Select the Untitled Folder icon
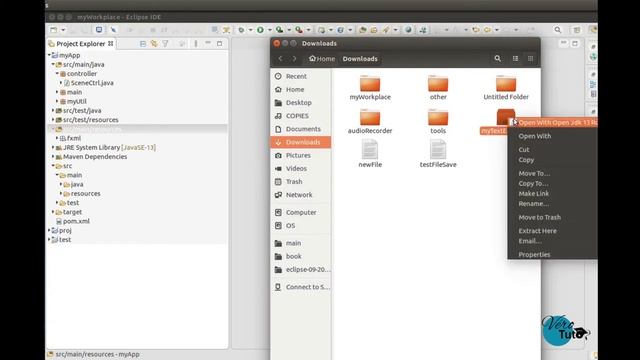Image resolution: width=640 pixels, height=360 pixels. coord(506,84)
